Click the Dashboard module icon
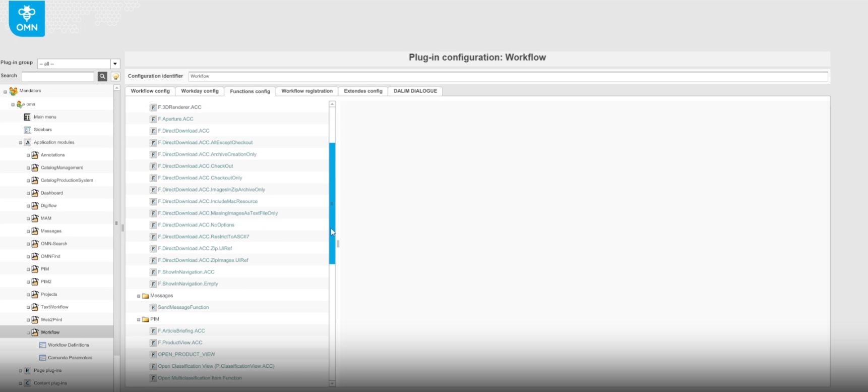The width and height of the screenshot is (868, 392). coord(35,193)
